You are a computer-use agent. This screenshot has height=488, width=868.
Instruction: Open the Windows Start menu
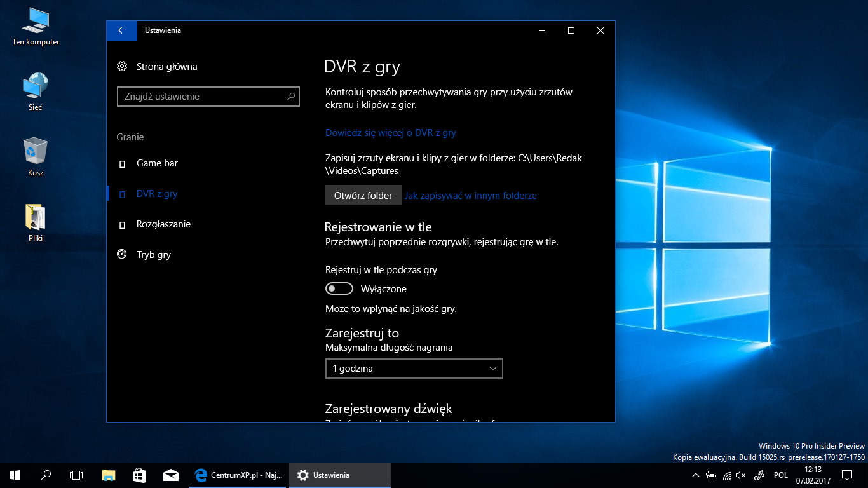tap(15, 475)
